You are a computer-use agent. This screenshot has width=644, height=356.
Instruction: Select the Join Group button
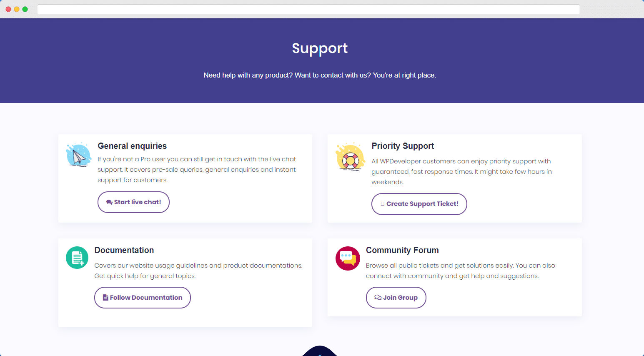(396, 298)
